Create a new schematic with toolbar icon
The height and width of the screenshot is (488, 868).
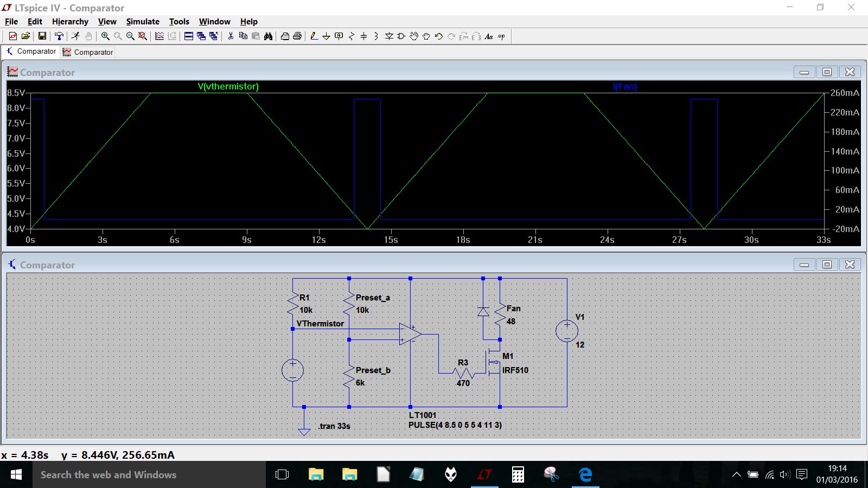tap(12, 36)
